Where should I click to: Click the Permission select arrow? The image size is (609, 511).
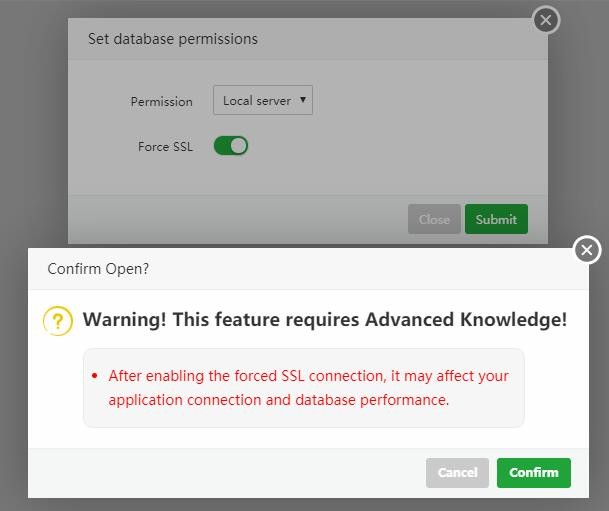[303, 100]
